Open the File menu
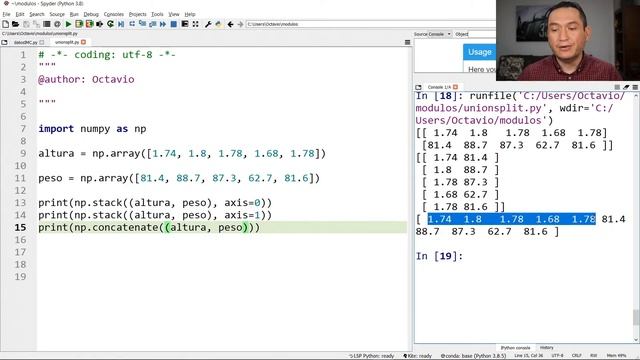This screenshot has width=640, height=360. click(x=6, y=14)
